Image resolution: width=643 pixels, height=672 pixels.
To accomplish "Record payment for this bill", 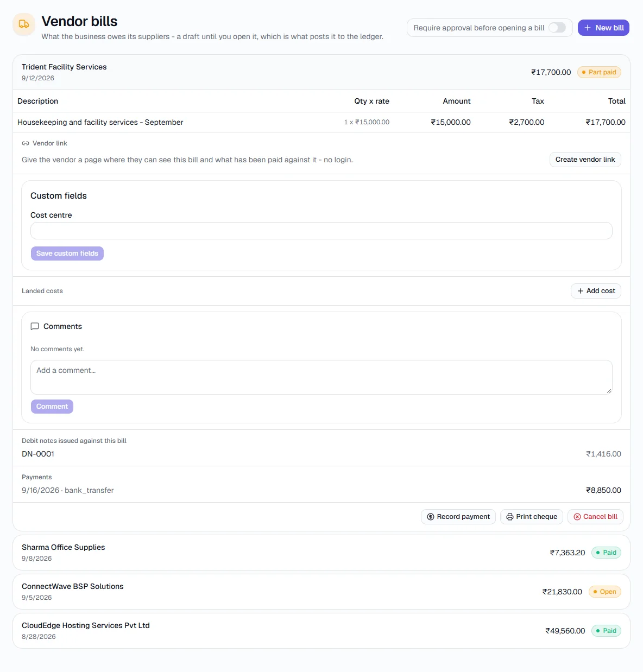I will pos(458,517).
